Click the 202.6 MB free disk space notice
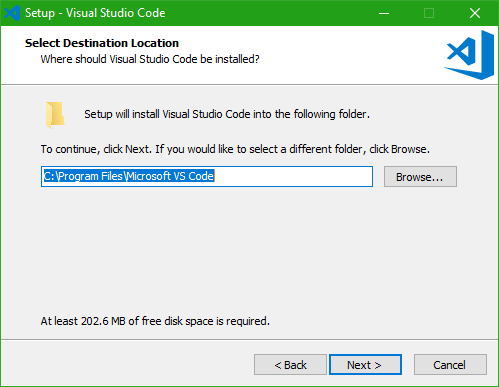This screenshot has width=499, height=387. click(x=155, y=321)
